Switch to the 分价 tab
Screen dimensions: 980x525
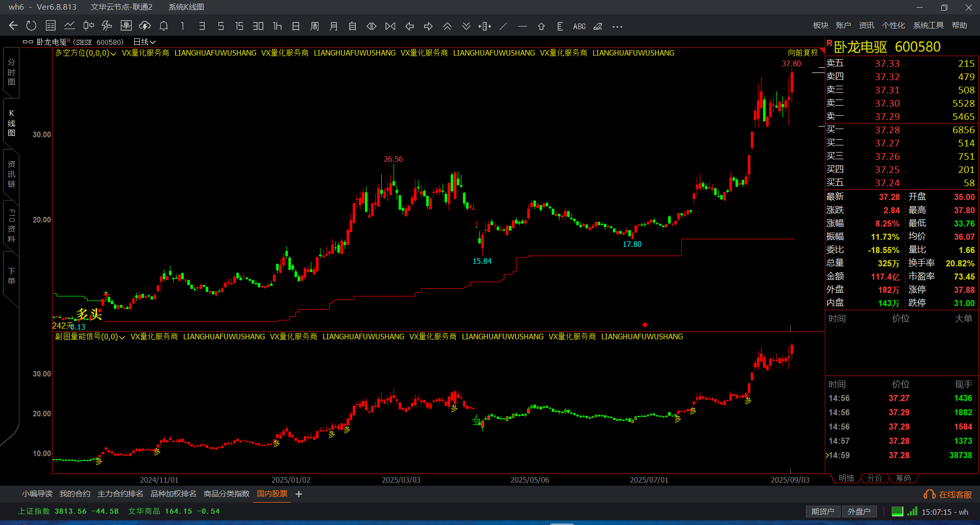[x=875, y=478]
